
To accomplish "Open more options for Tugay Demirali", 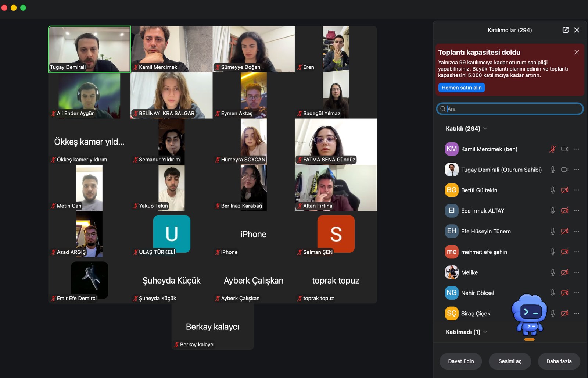I will point(577,170).
